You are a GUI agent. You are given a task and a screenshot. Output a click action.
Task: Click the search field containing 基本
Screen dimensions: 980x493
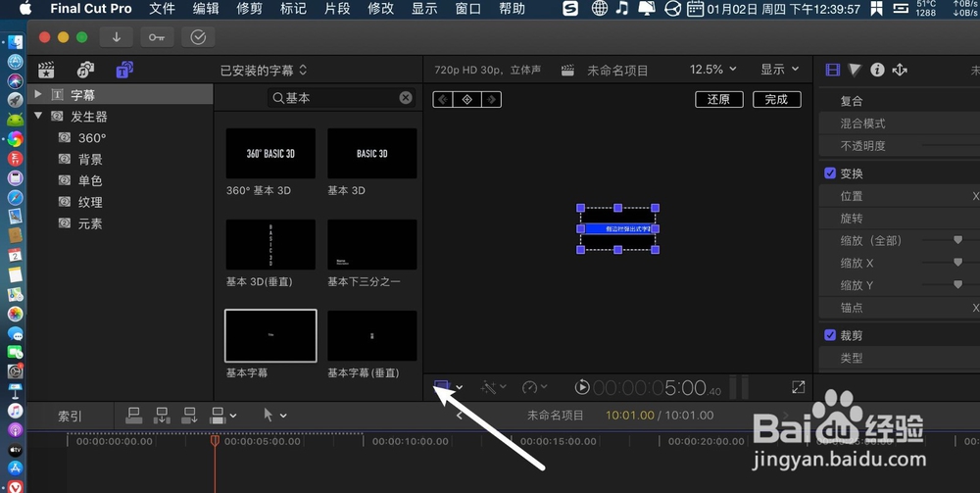click(342, 98)
